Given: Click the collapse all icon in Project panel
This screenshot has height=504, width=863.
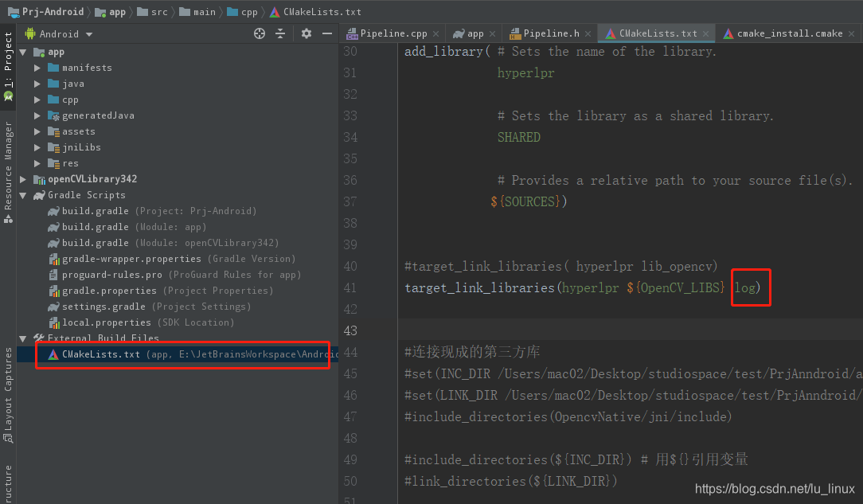Looking at the screenshot, I should [280, 33].
